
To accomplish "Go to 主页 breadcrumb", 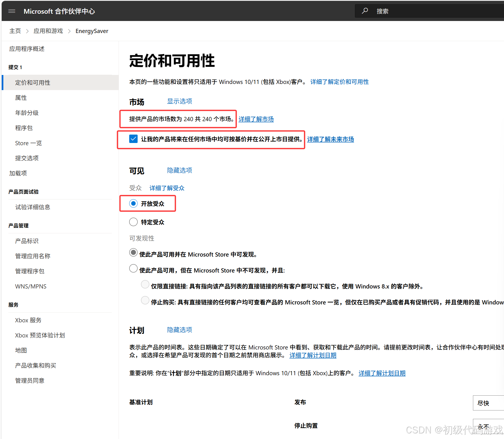I will [15, 31].
